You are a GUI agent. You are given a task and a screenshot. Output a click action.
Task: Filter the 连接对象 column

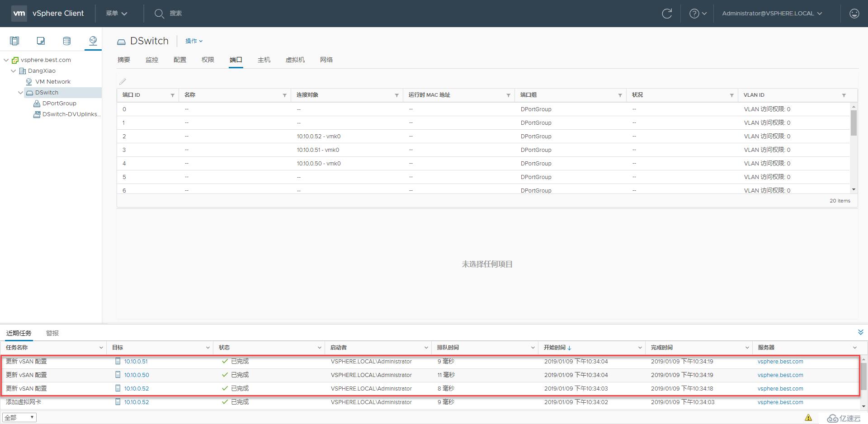(396, 95)
